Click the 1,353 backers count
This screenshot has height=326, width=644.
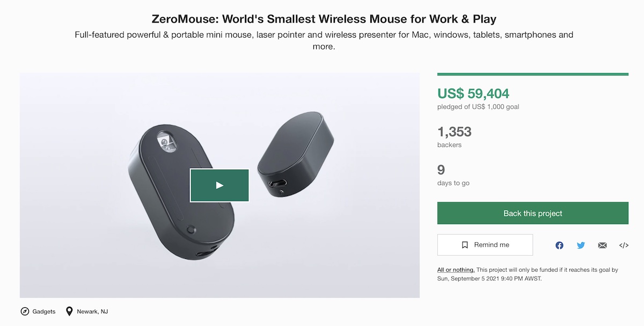(454, 132)
